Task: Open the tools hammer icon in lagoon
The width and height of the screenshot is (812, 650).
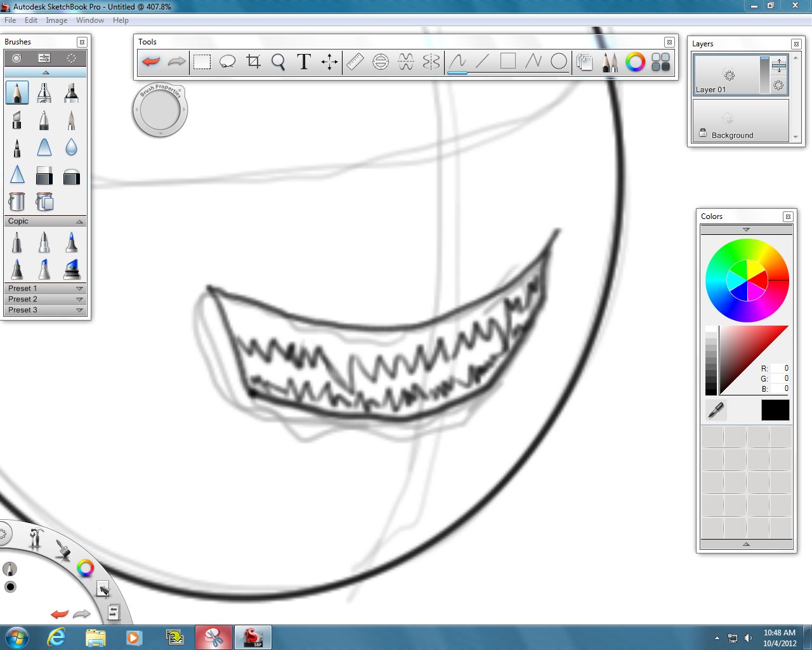Action: [x=36, y=538]
